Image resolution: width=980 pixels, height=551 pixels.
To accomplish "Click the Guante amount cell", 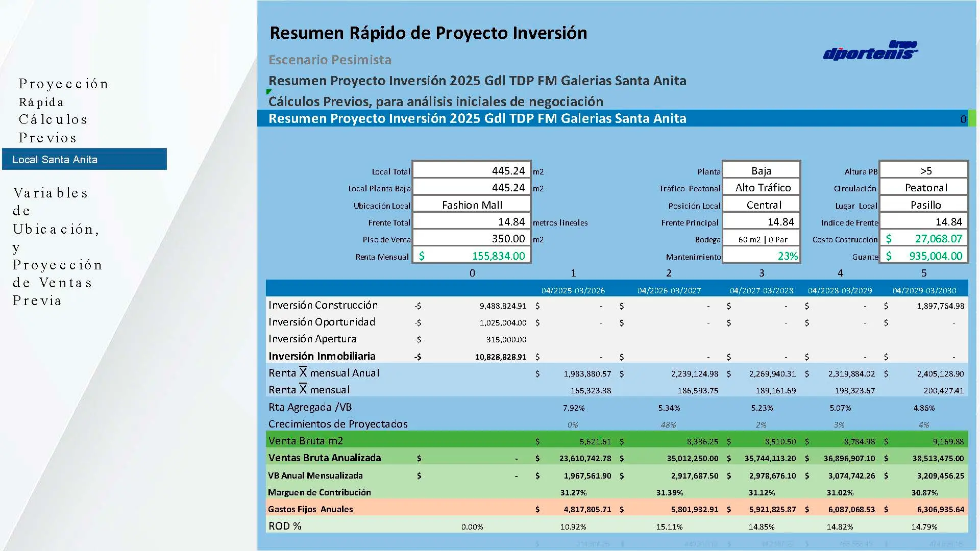I will coord(924,256).
